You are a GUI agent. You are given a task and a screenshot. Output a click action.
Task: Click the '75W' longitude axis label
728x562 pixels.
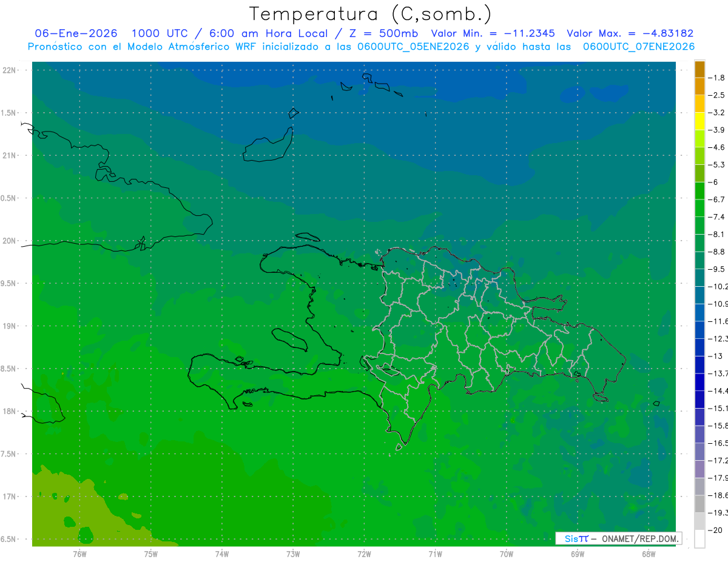click(151, 554)
